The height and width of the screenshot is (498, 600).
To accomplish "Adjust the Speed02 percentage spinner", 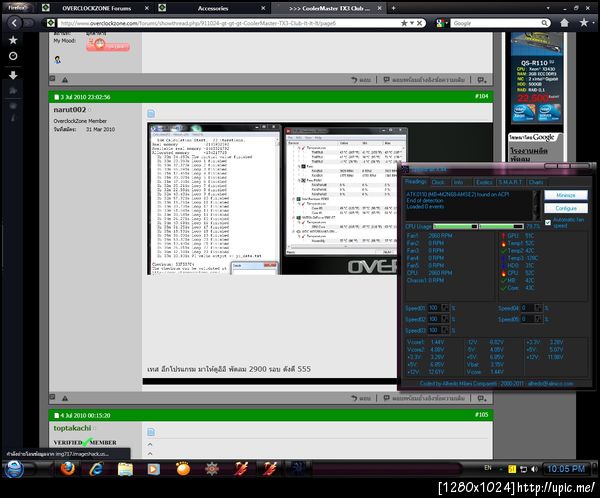I will 444,319.
